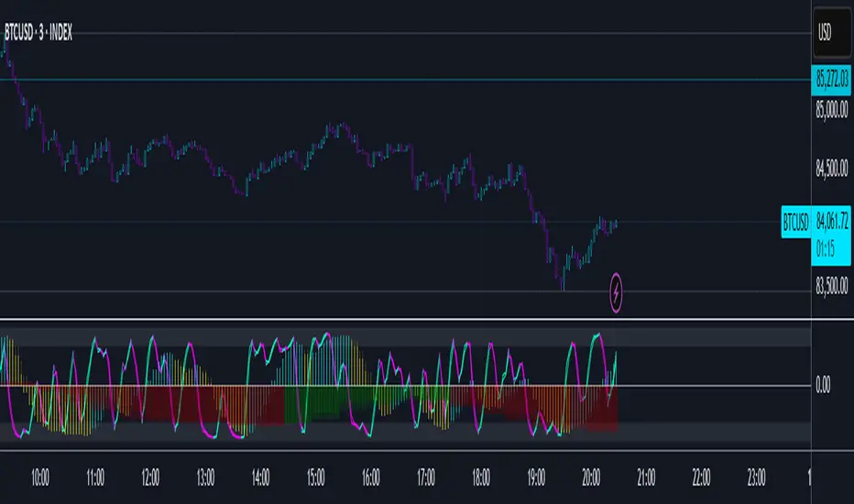
Task: Click the 01:15 candle countdown timer
Action: click(x=825, y=249)
